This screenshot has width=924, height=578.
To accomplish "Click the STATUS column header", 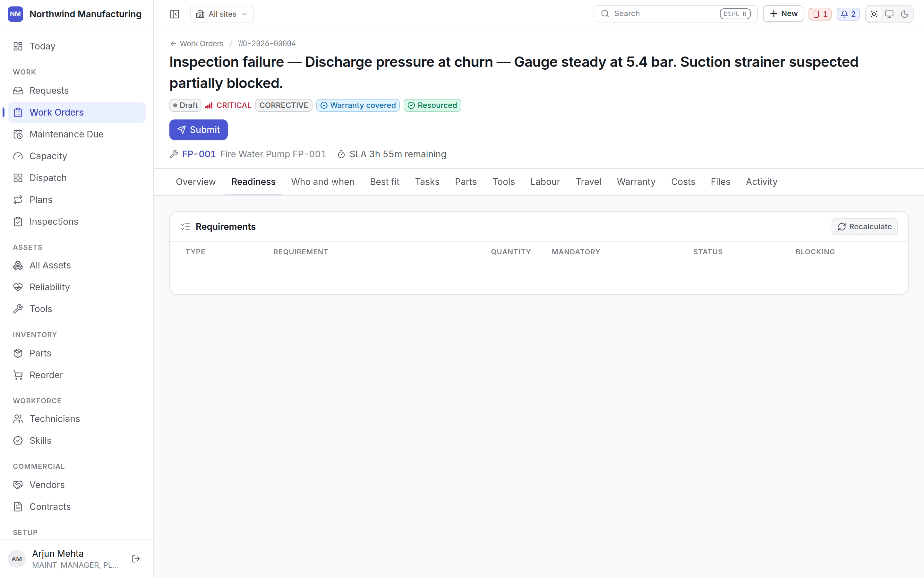I will click(707, 252).
